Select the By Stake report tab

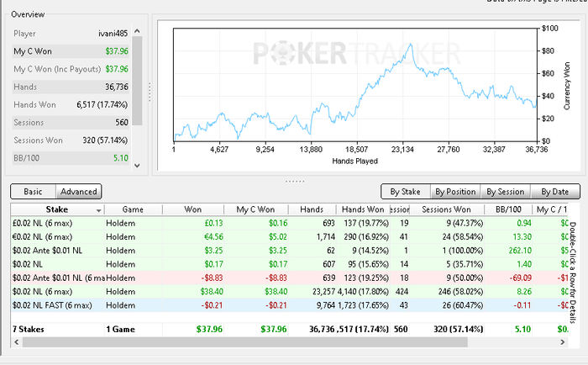pyautogui.click(x=406, y=192)
